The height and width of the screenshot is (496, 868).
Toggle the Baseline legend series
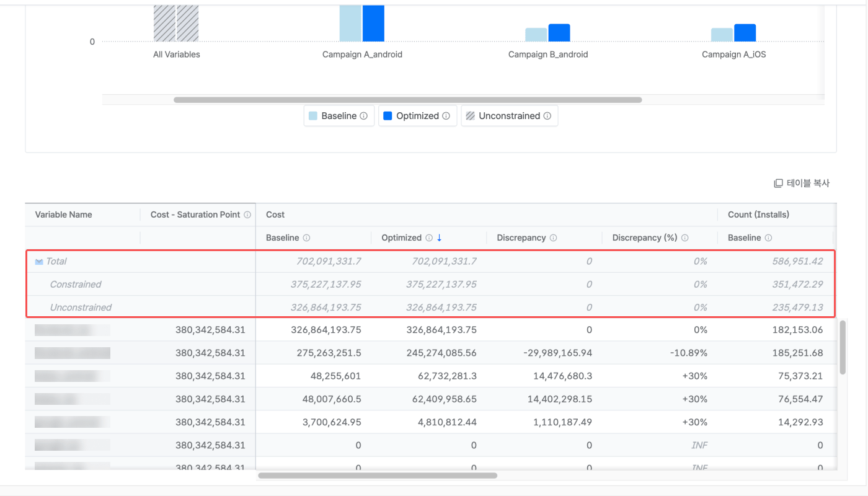tap(339, 116)
